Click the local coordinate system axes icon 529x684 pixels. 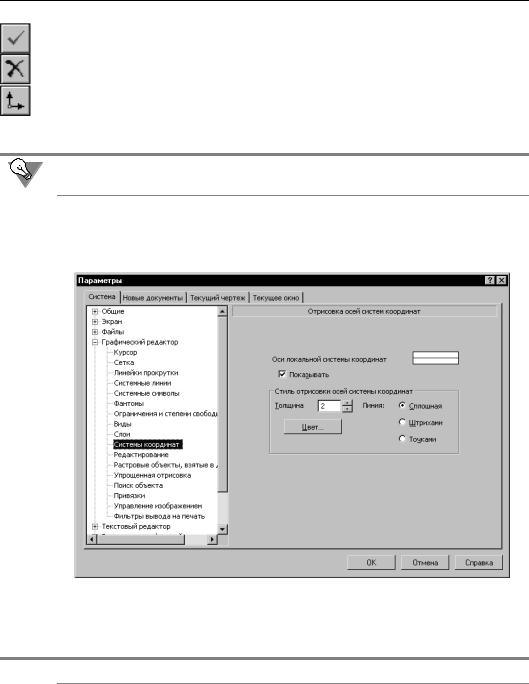[x=15, y=101]
